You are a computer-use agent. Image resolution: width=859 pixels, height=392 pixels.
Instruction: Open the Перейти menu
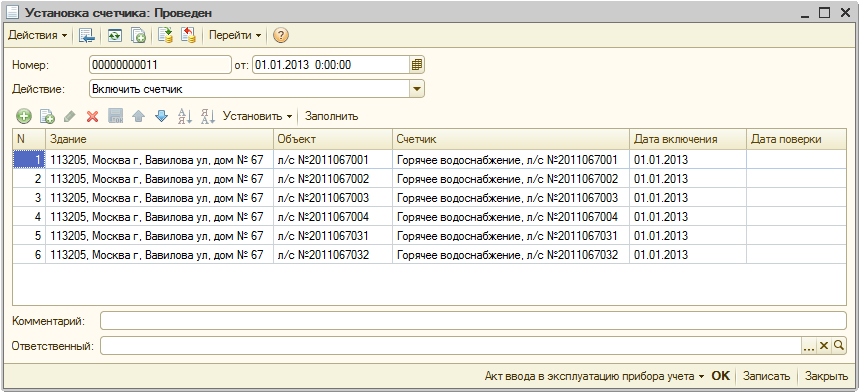point(235,36)
